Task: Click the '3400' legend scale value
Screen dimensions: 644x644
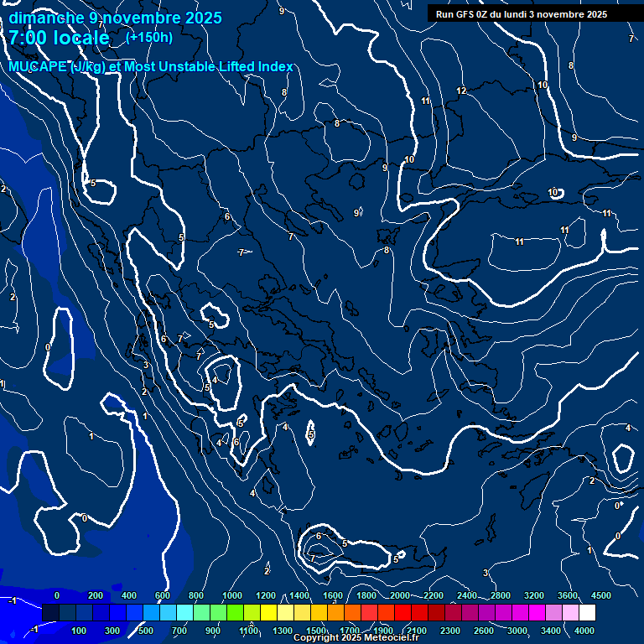Action: [x=551, y=631]
